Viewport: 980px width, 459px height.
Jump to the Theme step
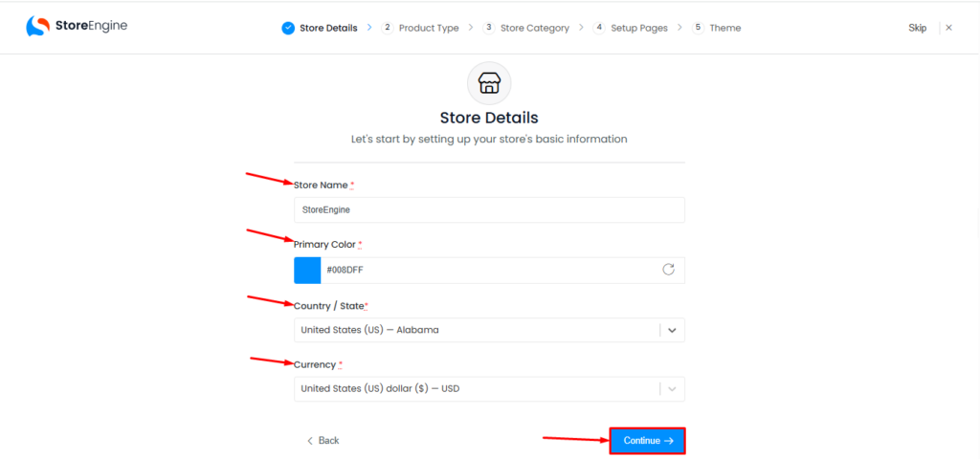tap(725, 28)
